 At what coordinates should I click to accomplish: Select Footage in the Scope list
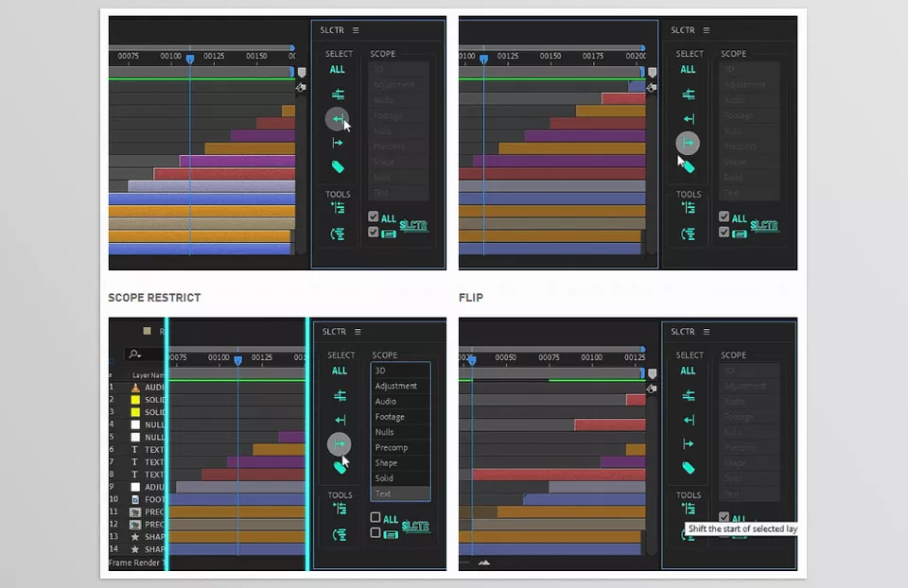[400, 417]
